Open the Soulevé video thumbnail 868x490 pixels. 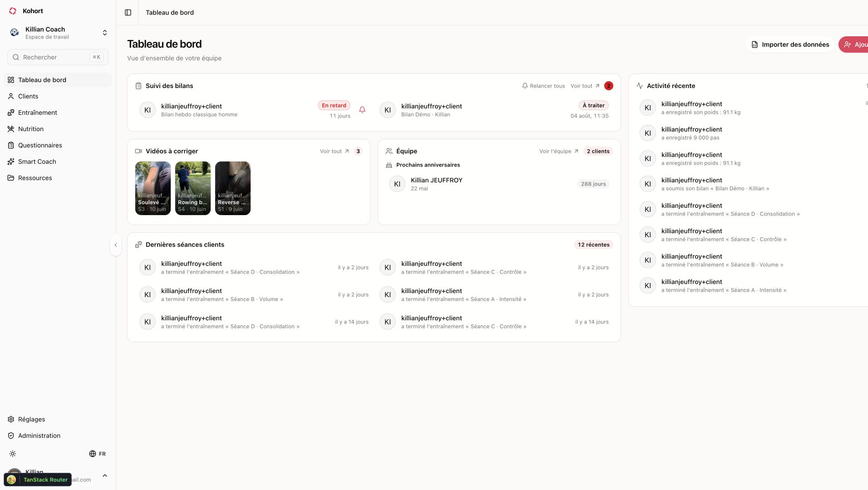pos(153,188)
